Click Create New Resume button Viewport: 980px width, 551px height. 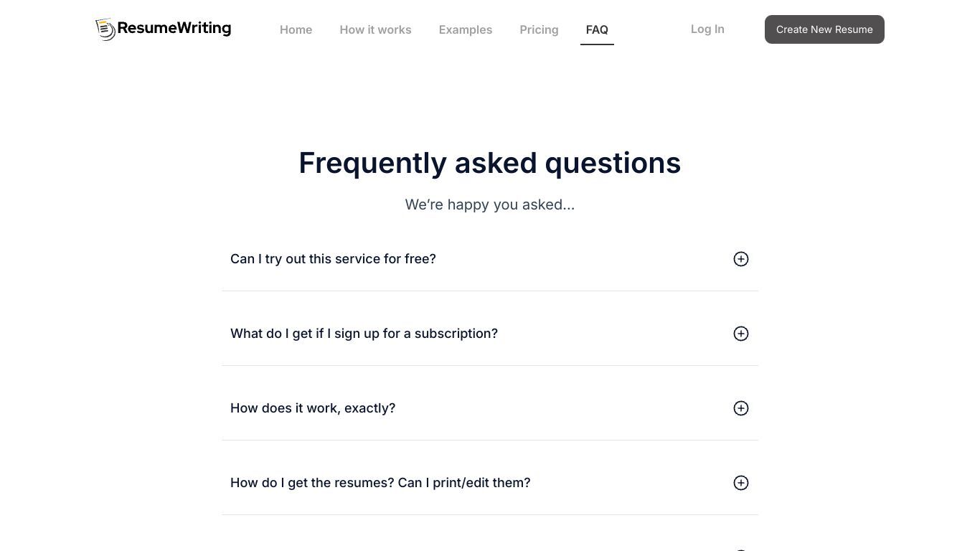824,29
